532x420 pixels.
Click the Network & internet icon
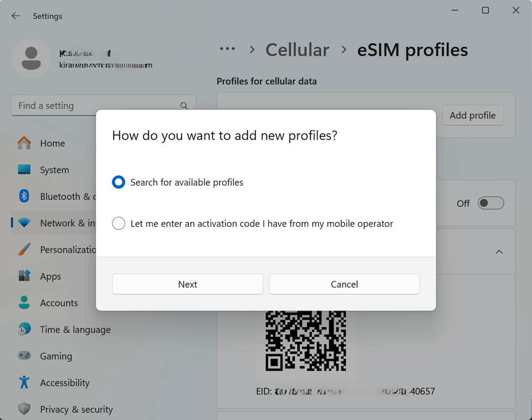(24, 223)
